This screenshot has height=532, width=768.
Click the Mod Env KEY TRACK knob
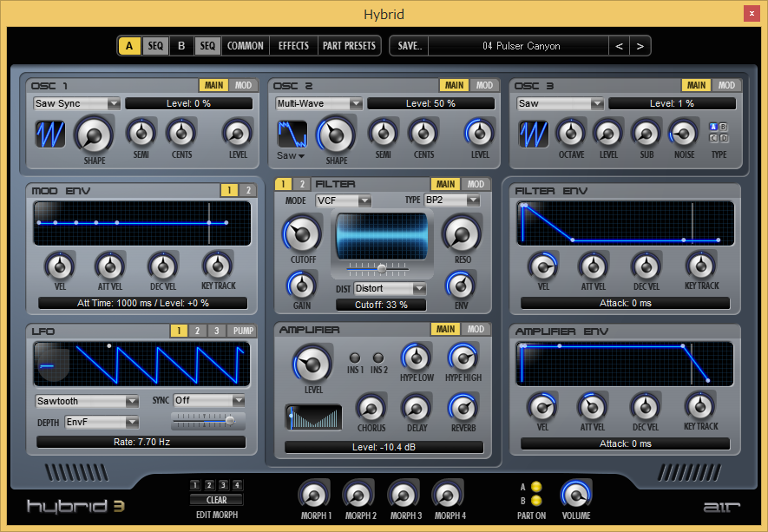[x=218, y=266]
